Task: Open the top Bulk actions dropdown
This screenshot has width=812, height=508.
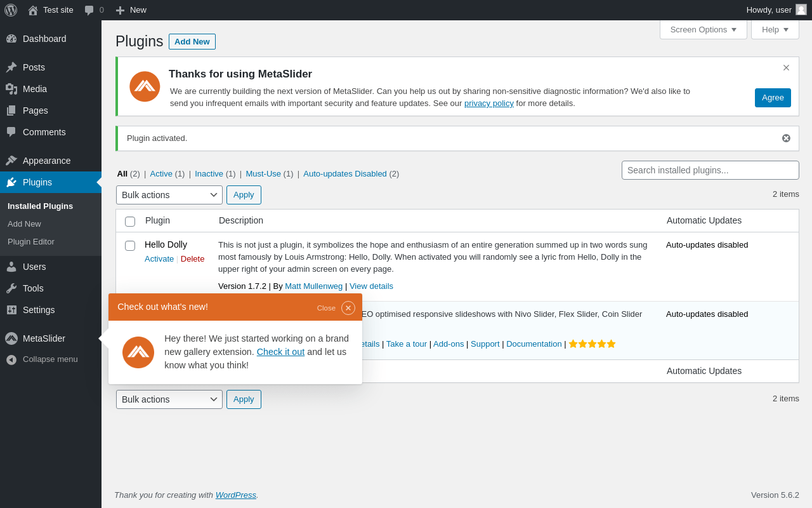Action: 169,195
